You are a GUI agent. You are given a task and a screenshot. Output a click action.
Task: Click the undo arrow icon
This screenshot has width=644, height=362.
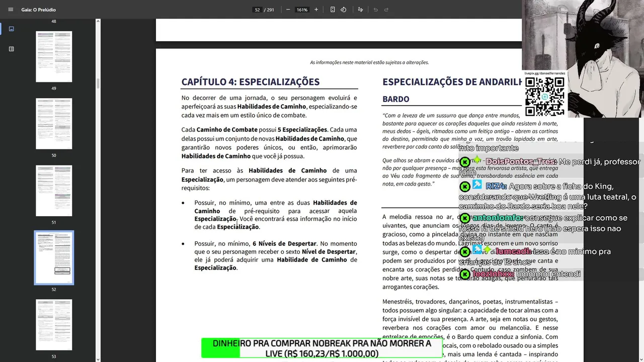tap(375, 10)
